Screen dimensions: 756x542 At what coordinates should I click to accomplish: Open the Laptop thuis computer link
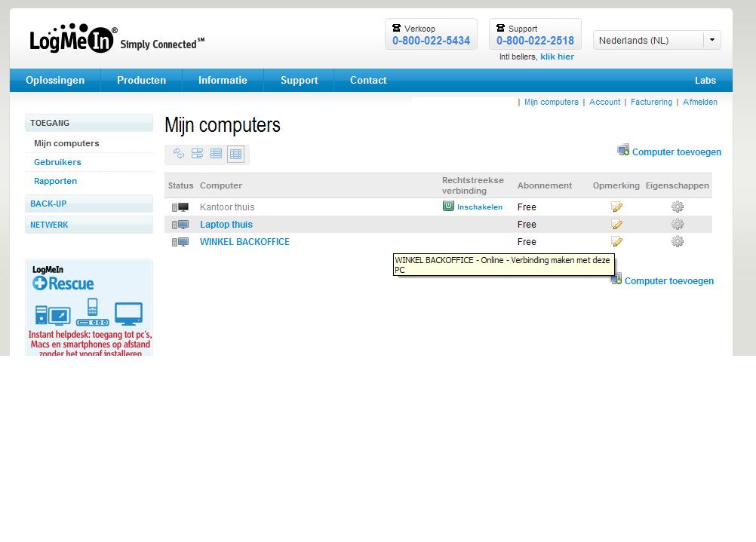(226, 225)
